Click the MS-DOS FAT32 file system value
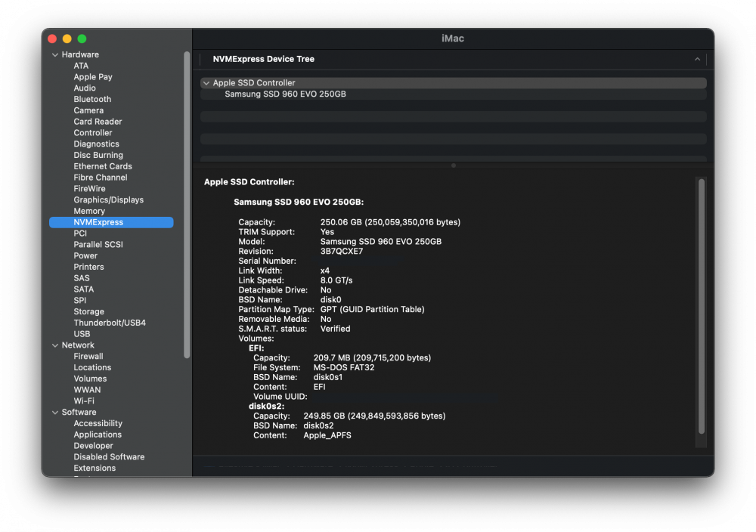The image size is (756, 532). pyautogui.click(x=344, y=368)
